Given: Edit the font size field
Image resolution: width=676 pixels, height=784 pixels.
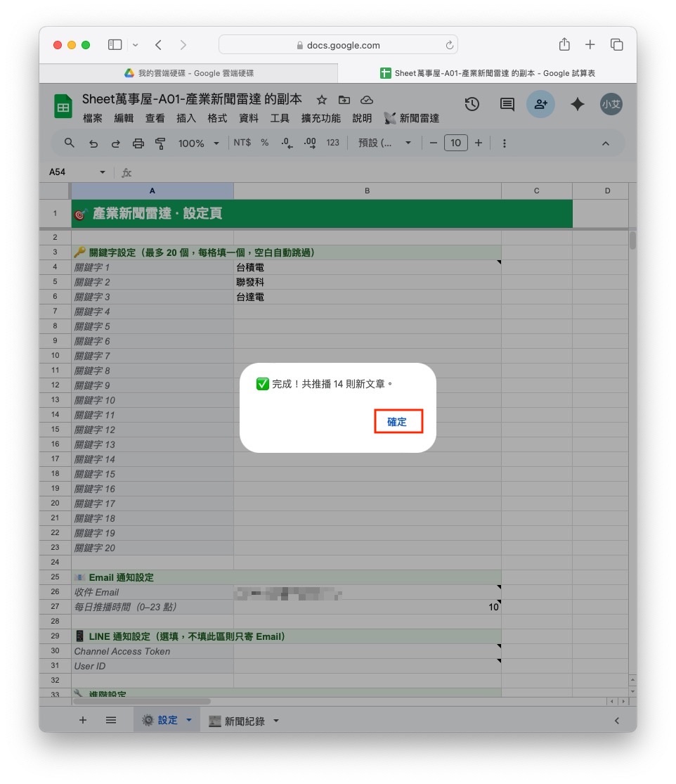Looking at the screenshot, I should pyautogui.click(x=455, y=143).
